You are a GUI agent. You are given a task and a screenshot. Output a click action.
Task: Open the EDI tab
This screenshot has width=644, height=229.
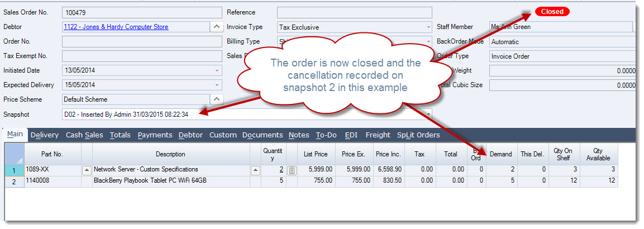(351, 135)
